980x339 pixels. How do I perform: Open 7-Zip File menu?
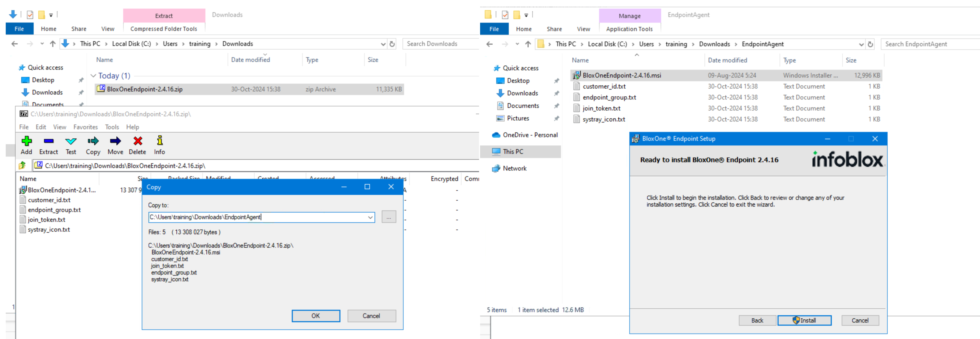point(23,127)
